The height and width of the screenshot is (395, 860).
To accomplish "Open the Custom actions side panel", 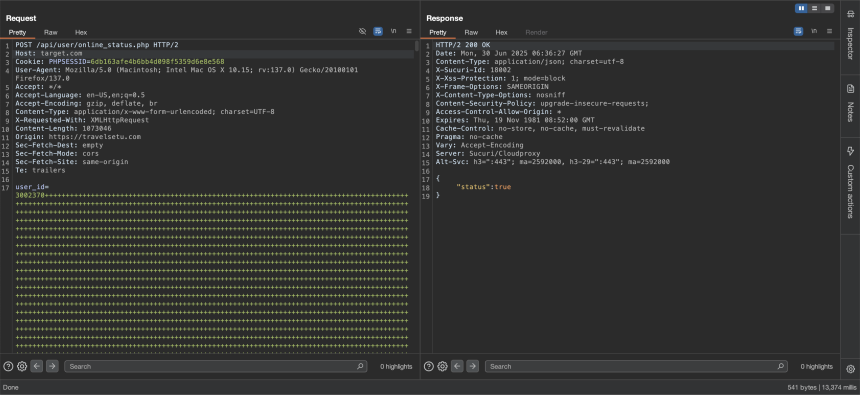I will click(x=850, y=183).
